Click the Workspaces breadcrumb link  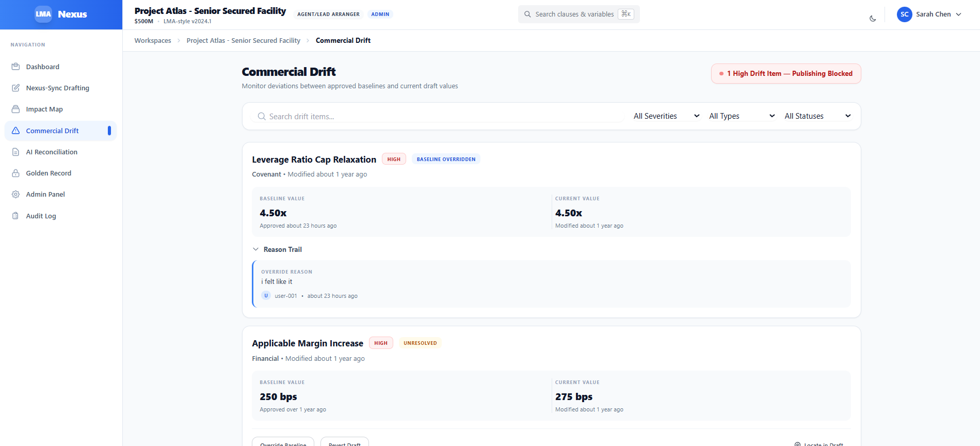coord(153,40)
